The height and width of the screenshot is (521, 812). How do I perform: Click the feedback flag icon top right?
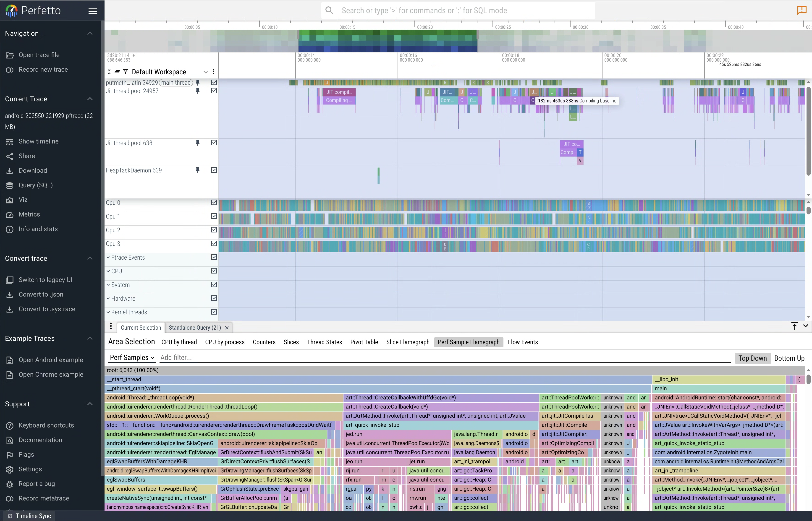tap(802, 10)
